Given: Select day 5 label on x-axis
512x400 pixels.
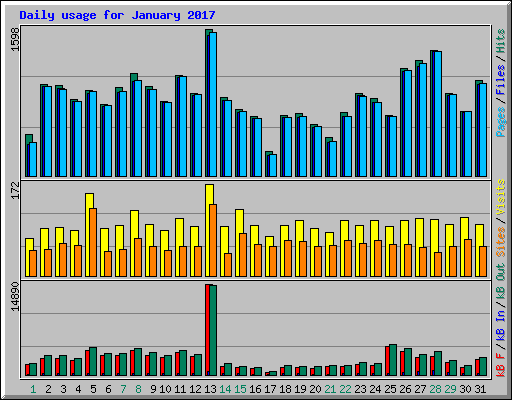Looking at the screenshot, I should [x=93, y=389].
